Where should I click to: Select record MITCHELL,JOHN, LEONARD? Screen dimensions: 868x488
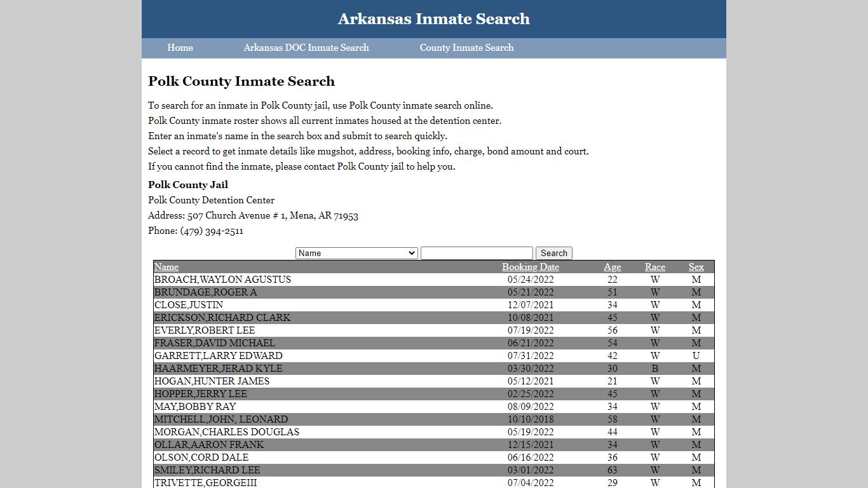coord(434,419)
